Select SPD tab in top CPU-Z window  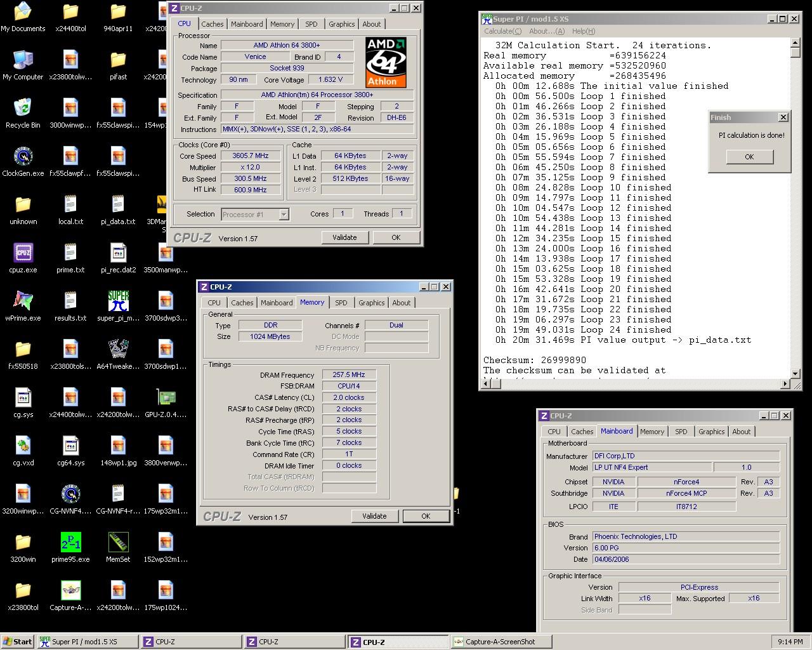pos(311,24)
